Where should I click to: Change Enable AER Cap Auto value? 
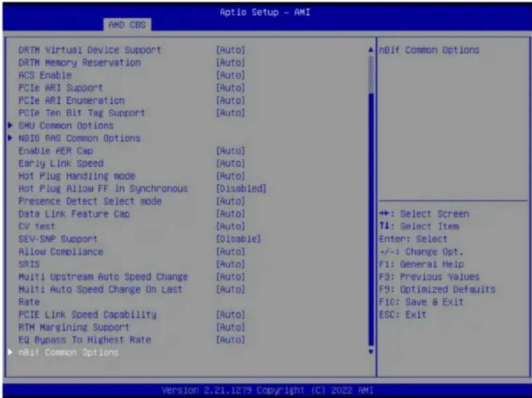pyautogui.click(x=230, y=151)
